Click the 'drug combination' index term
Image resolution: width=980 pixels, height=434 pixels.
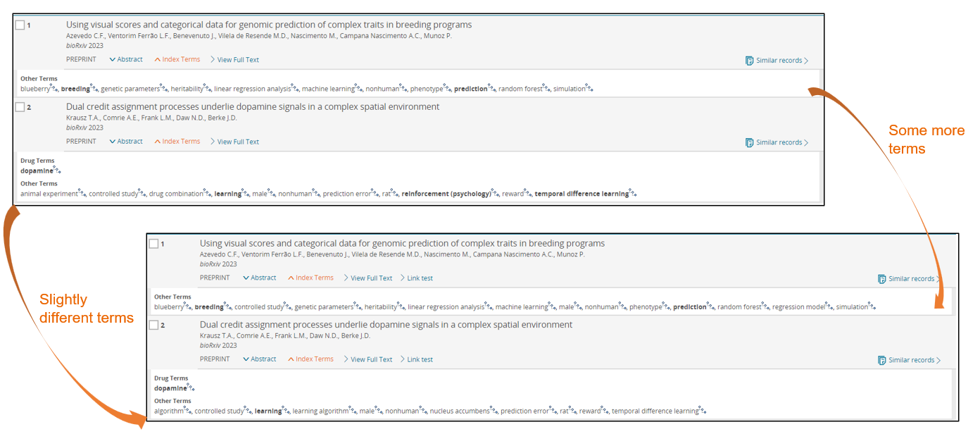coord(175,194)
